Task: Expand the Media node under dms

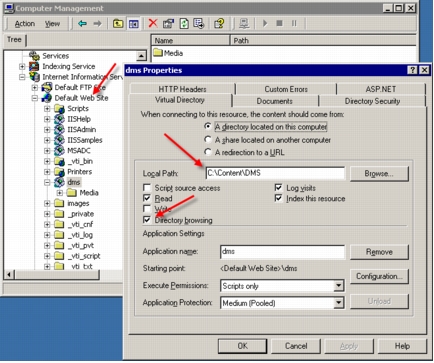Action: coord(60,193)
